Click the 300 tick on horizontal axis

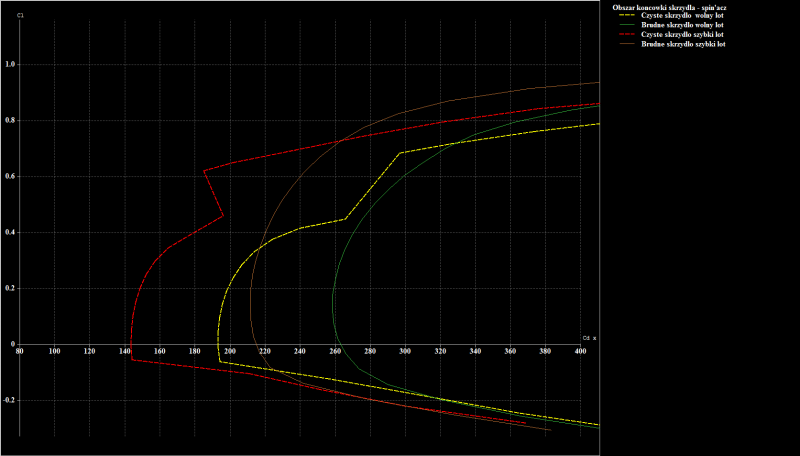[x=405, y=351]
